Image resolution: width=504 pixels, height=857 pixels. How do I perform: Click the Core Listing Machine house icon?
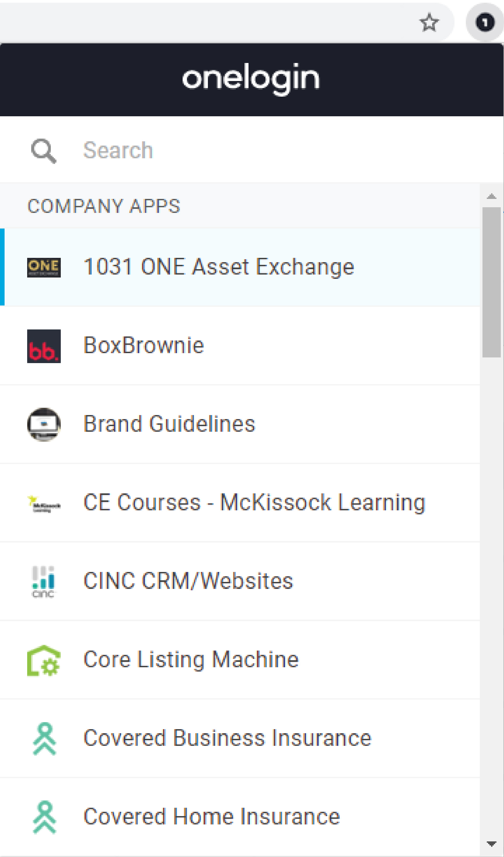click(44, 661)
